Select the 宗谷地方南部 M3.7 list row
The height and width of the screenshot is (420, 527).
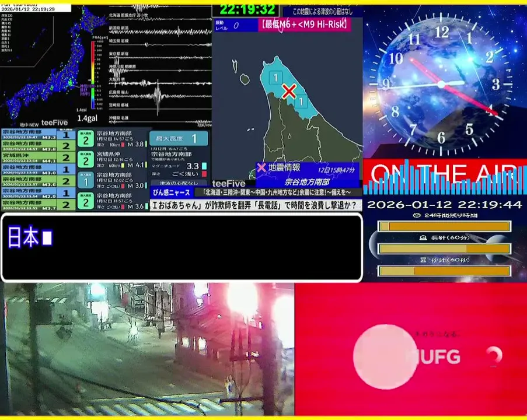[x=39, y=205]
